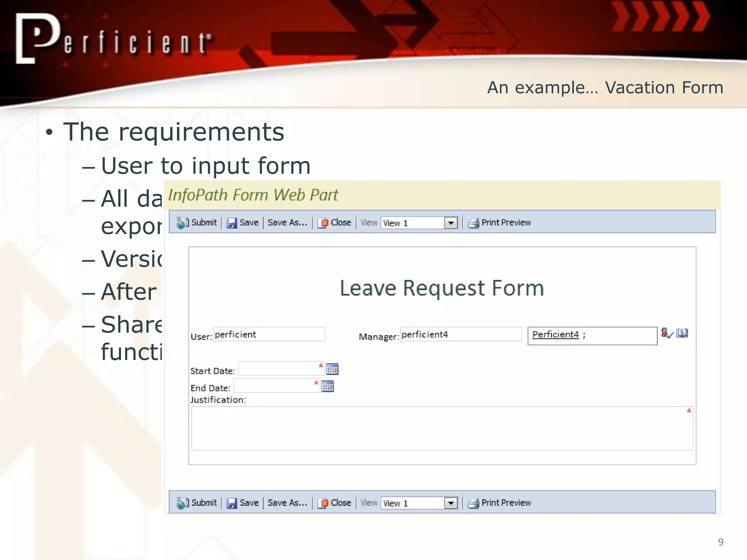This screenshot has height=560, width=747.
Task: Click the Check Names icon beside Manager
Action: [667, 333]
